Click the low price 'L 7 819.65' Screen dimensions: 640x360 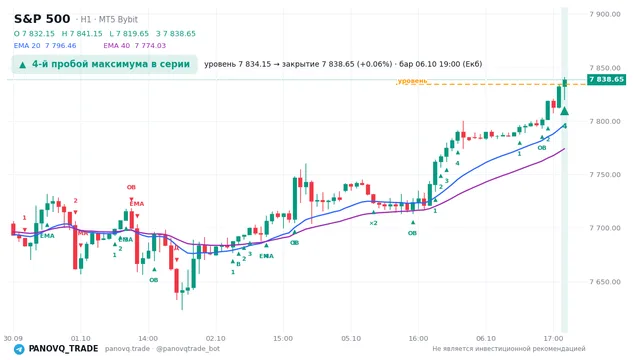129,33
